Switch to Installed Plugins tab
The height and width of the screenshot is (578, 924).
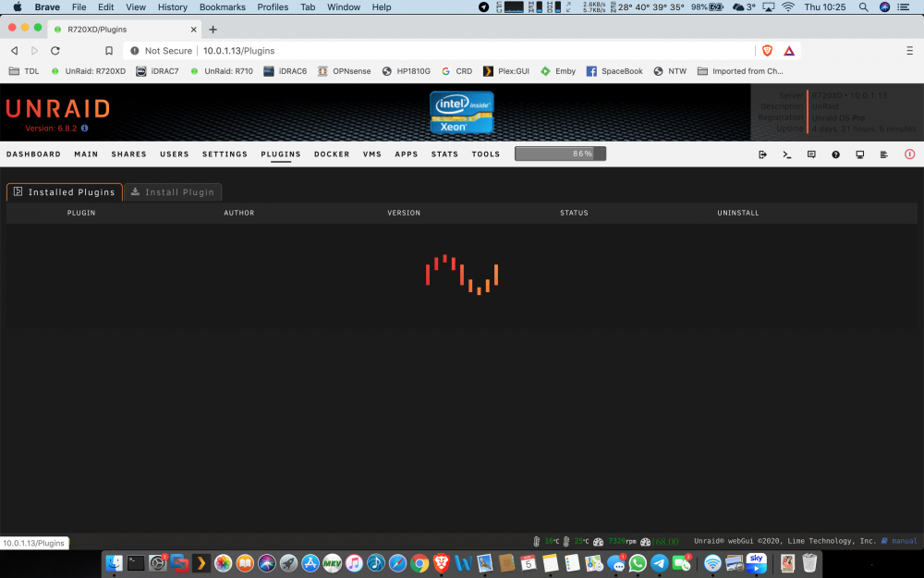[65, 191]
